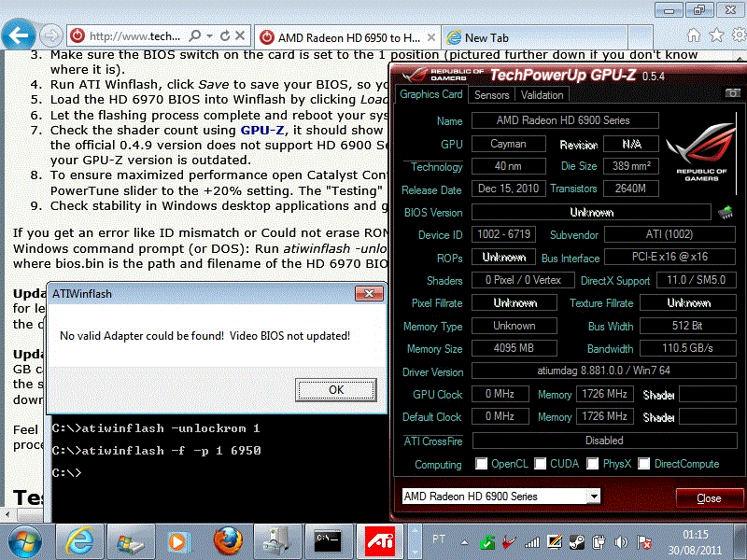The height and width of the screenshot is (560, 747).
Task: Click the volume speaker tray icon
Action: tap(621, 542)
